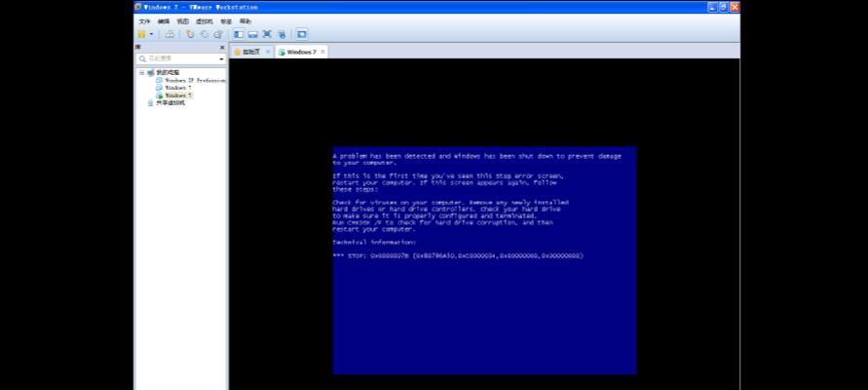The height and width of the screenshot is (390, 868).
Task: Click the '*** STOP: 0x0000007B' error line
Action: point(458,255)
